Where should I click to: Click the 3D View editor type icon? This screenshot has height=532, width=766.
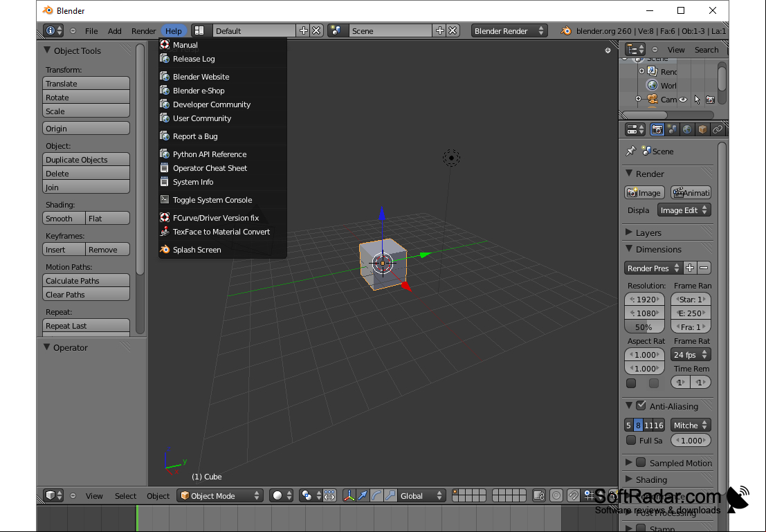coord(53,495)
